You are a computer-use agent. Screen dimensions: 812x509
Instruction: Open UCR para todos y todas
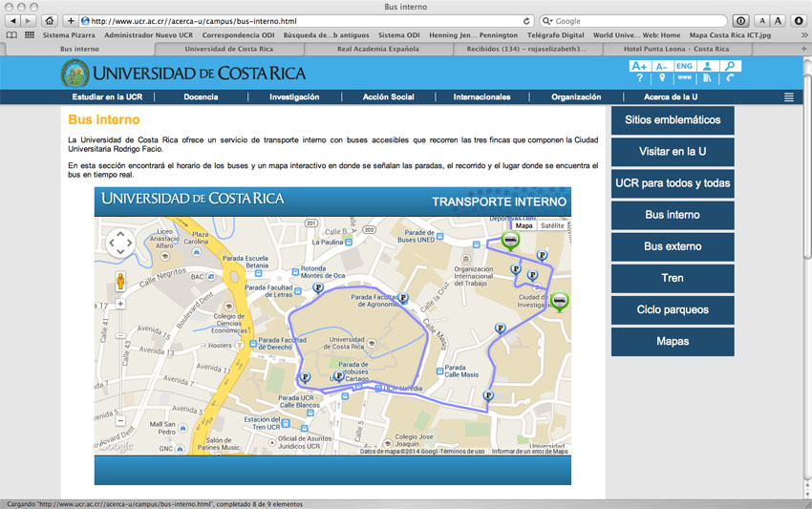(x=673, y=183)
